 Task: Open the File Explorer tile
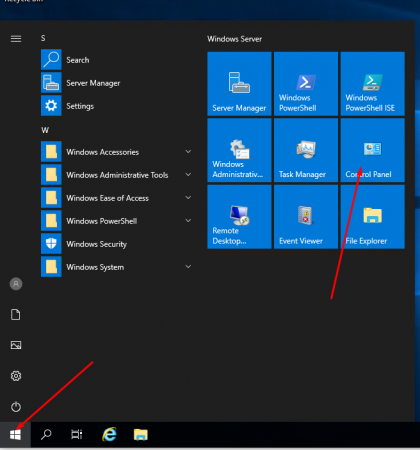372,217
